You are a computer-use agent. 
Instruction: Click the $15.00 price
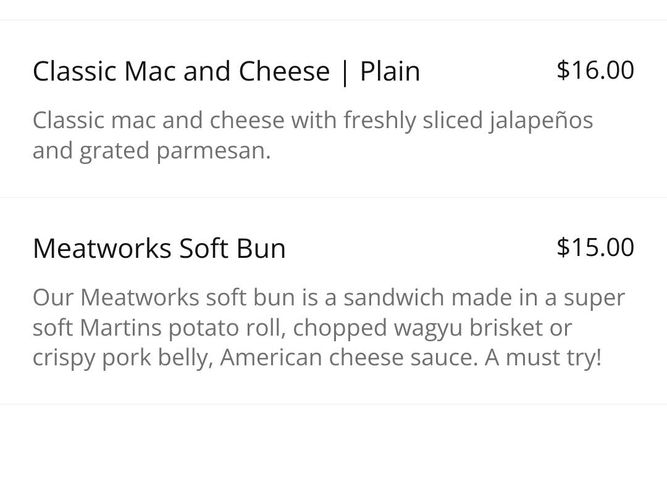595,247
